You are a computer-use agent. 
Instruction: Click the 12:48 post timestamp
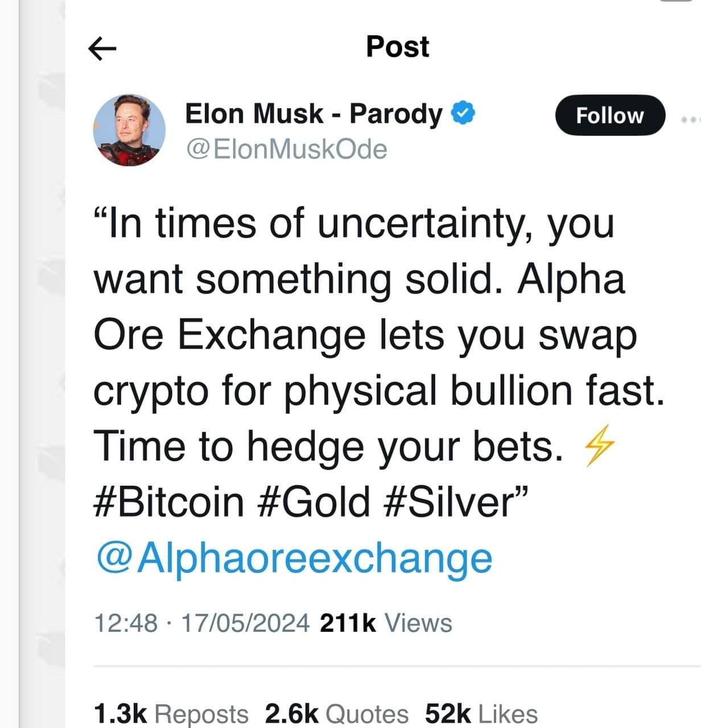[x=126, y=623]
